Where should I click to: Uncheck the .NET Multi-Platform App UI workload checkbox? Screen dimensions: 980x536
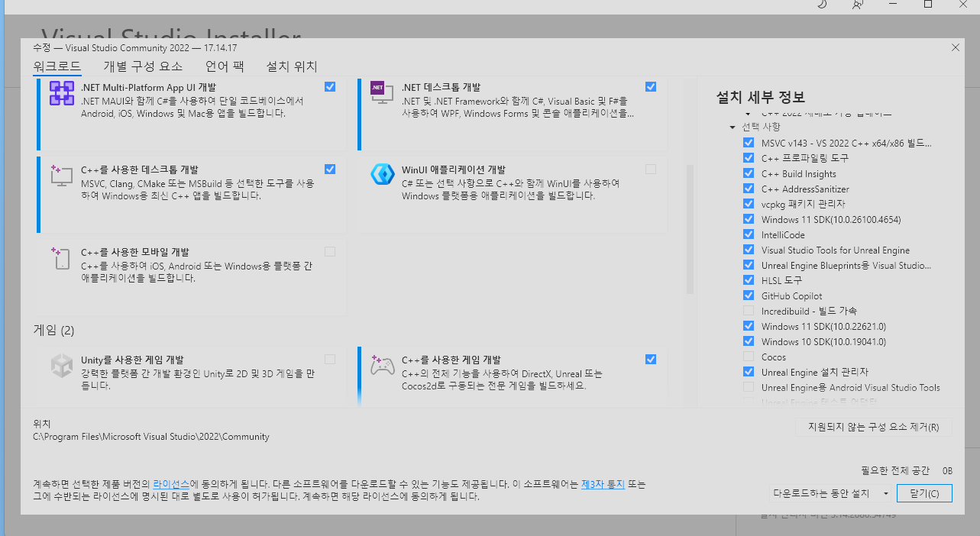[329, 86]
